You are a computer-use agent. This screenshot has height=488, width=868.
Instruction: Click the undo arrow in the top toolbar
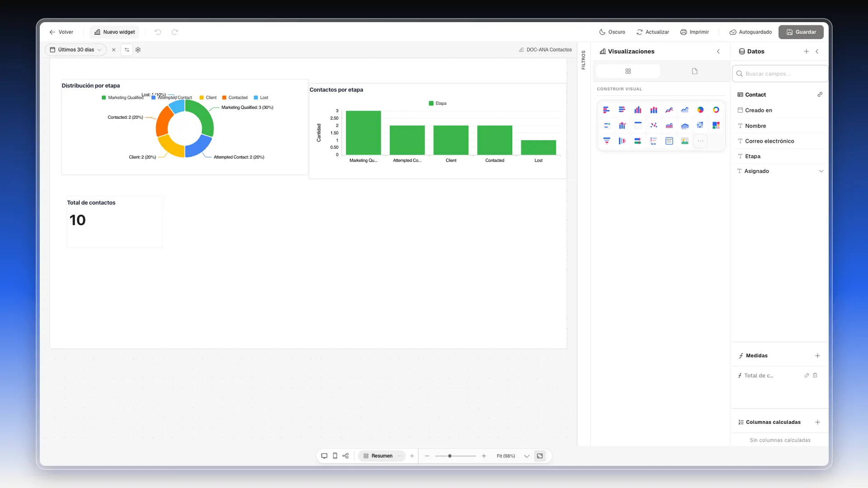coord(158,32)
